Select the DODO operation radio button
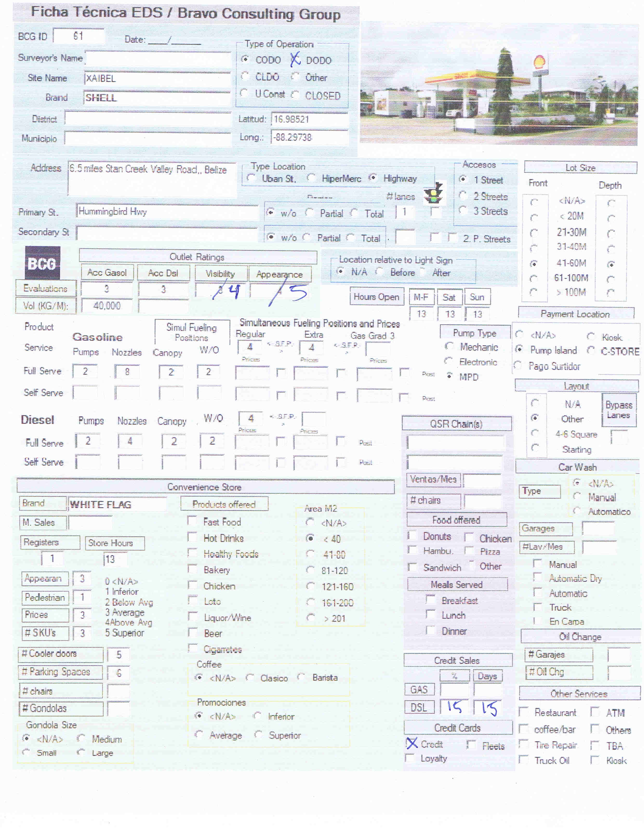Screen dimensions: 644x839 [295, 60]
